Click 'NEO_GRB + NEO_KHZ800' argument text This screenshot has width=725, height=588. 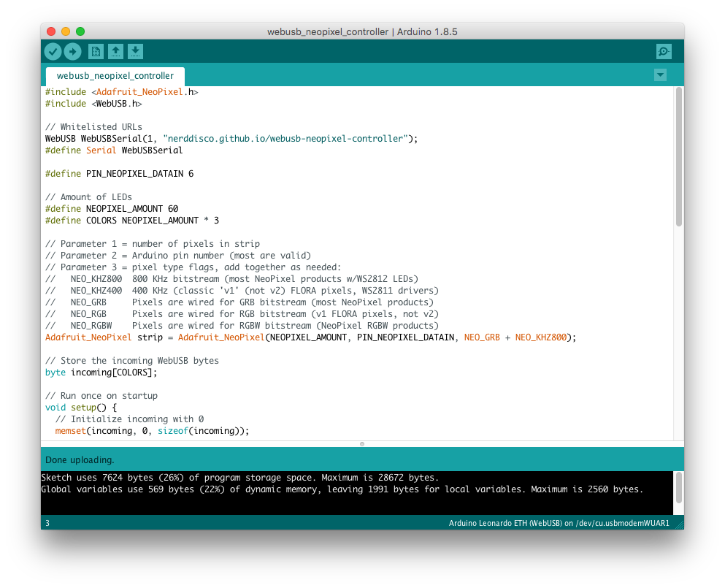[x=515, y=337]
